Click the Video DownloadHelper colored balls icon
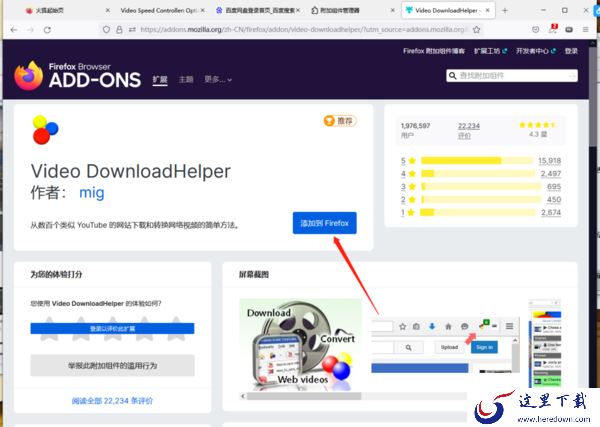The image size is (600, 427). (x=45, y=130)
